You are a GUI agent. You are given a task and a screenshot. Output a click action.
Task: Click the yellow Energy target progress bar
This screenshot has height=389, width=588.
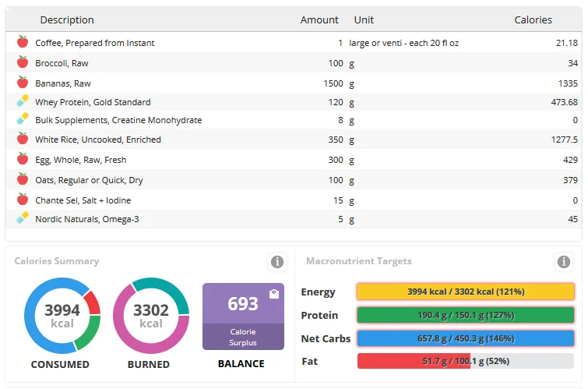pos(465,292)
